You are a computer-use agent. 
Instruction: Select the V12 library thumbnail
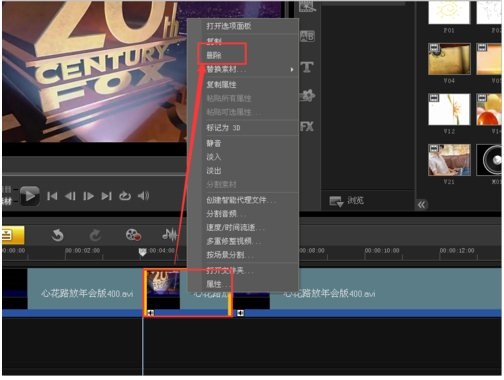pyautogui.click(x=449, y=109)
